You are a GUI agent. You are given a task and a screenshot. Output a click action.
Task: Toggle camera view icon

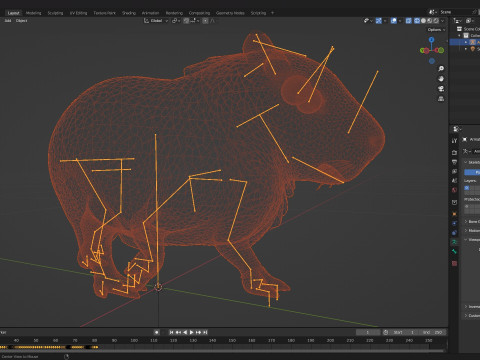click(441, 89)
